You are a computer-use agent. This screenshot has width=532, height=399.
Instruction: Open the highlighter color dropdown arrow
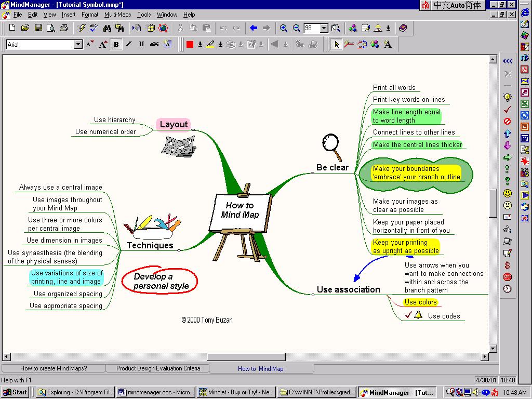[220, 44]
